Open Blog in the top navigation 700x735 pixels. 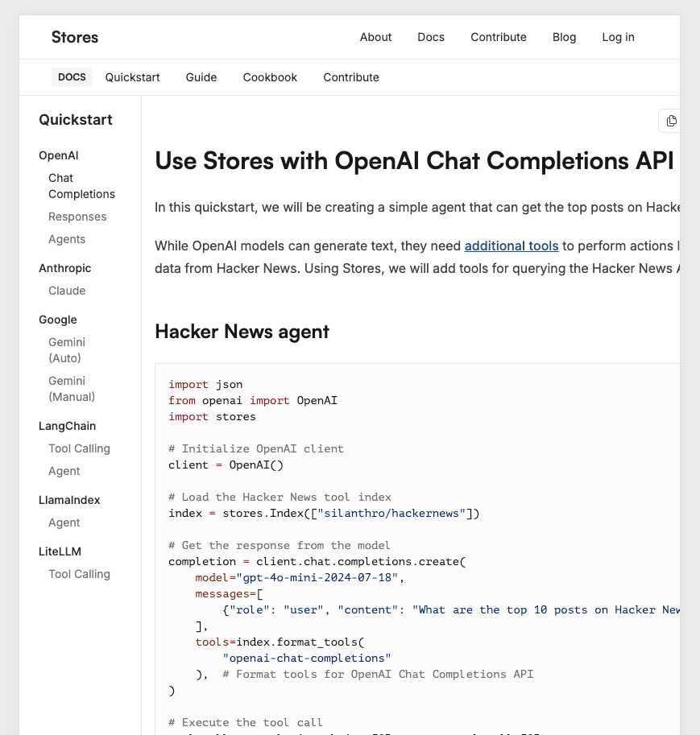[564, 37]
